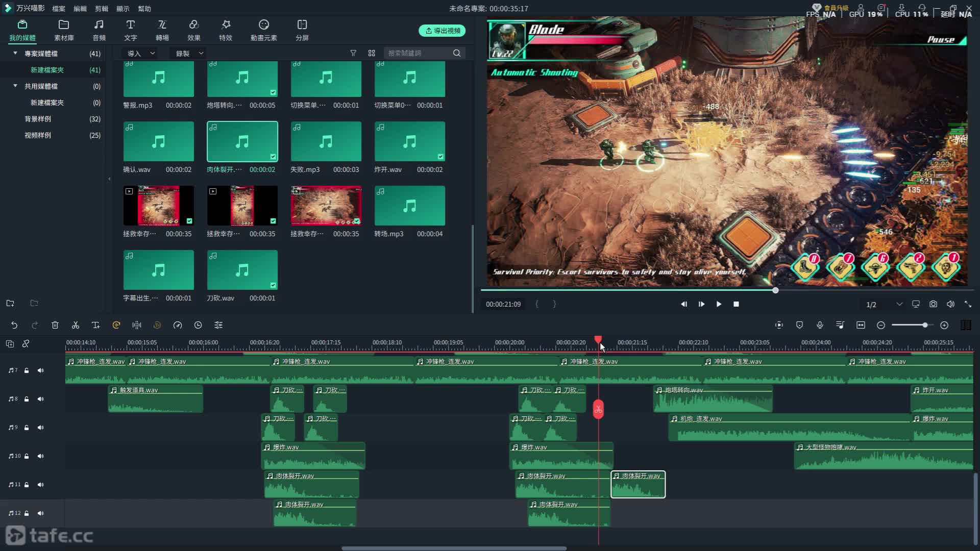Click the 導出視頻 export button
The width and height of the screenshot is (980, 551).
(x=442, y=31)
